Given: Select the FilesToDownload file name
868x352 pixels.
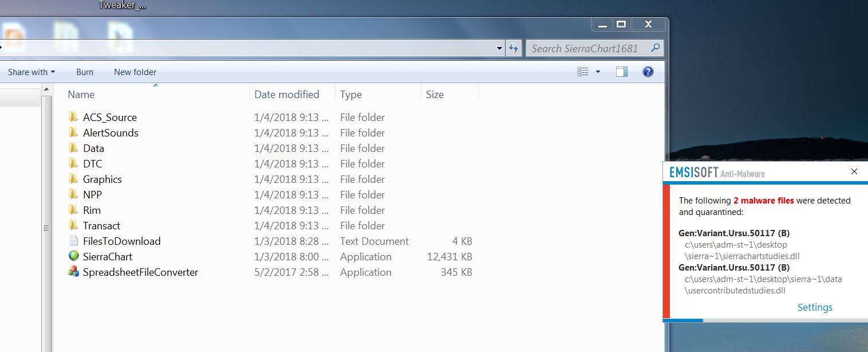Looking at the screenshot, I should 122,241.
